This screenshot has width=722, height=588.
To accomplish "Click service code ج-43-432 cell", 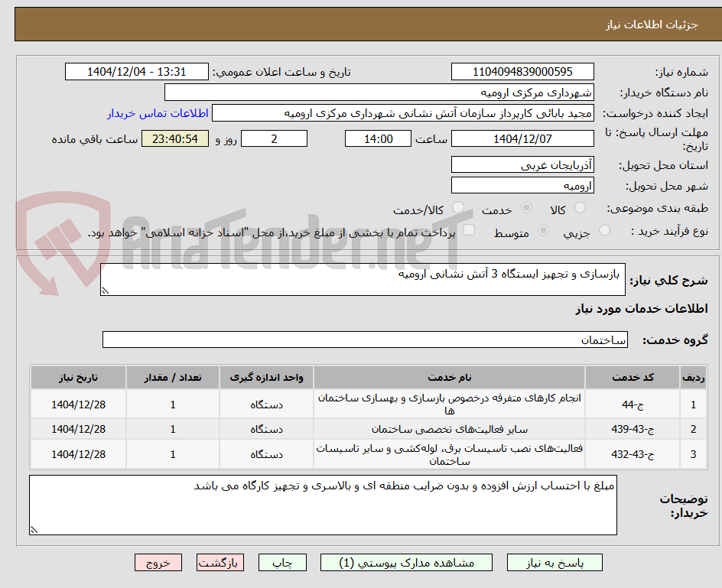I will click(633, 454).
